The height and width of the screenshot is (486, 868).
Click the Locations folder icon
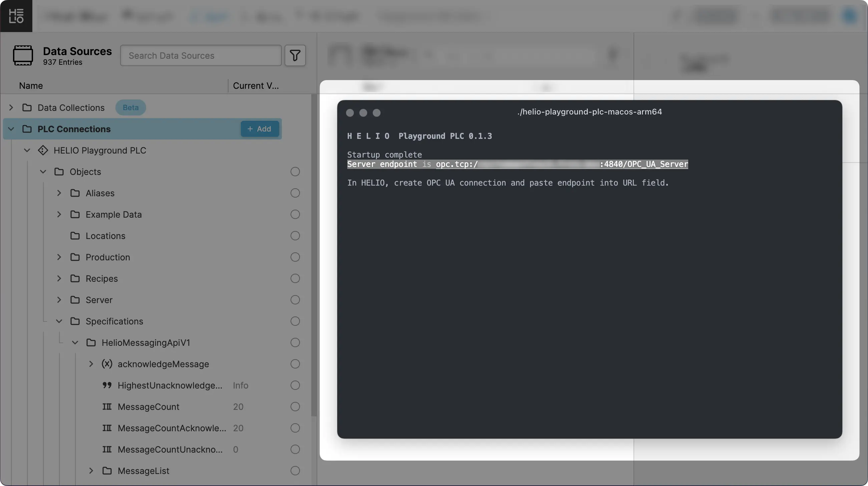75,236
